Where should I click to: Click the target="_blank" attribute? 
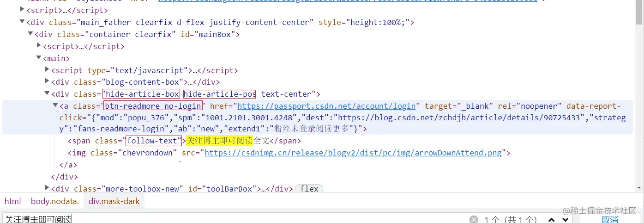tap(459, 106)
